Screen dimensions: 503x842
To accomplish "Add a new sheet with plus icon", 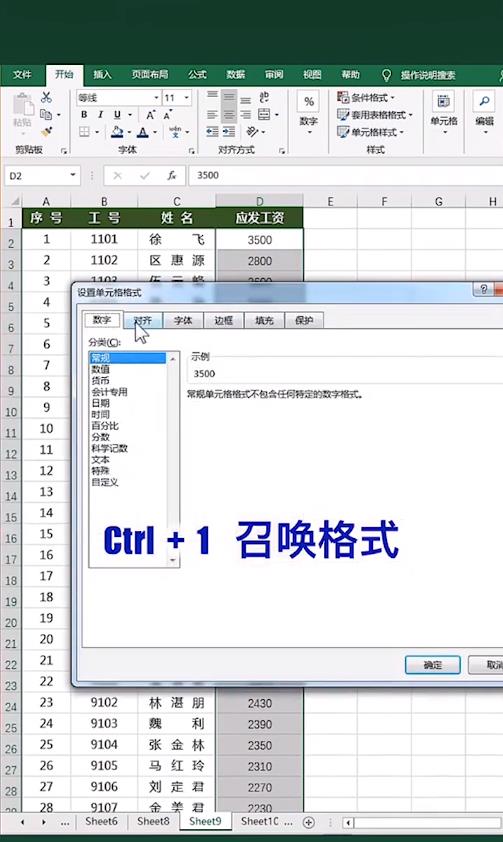I will pyautogui.click(x=309, y=822).
